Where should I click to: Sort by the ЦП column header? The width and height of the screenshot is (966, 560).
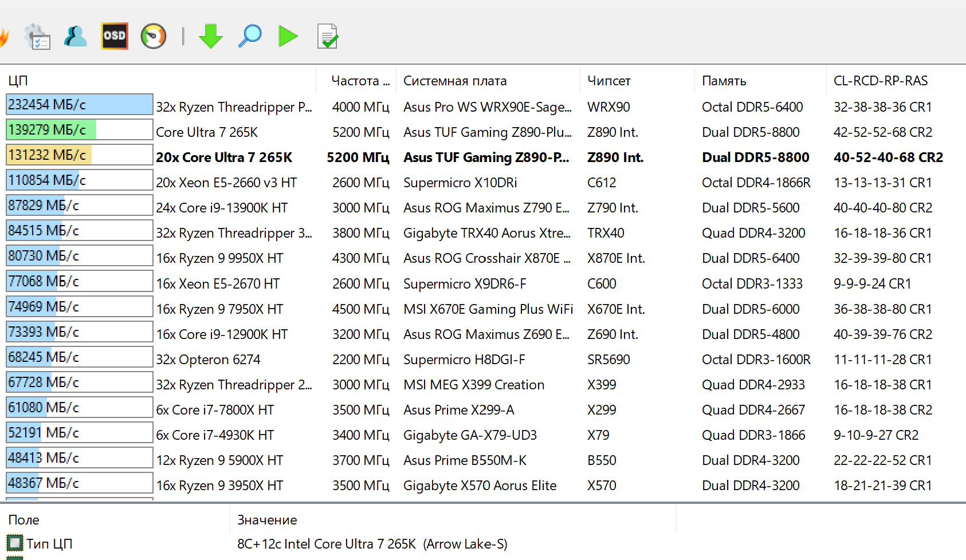[160, 81]
